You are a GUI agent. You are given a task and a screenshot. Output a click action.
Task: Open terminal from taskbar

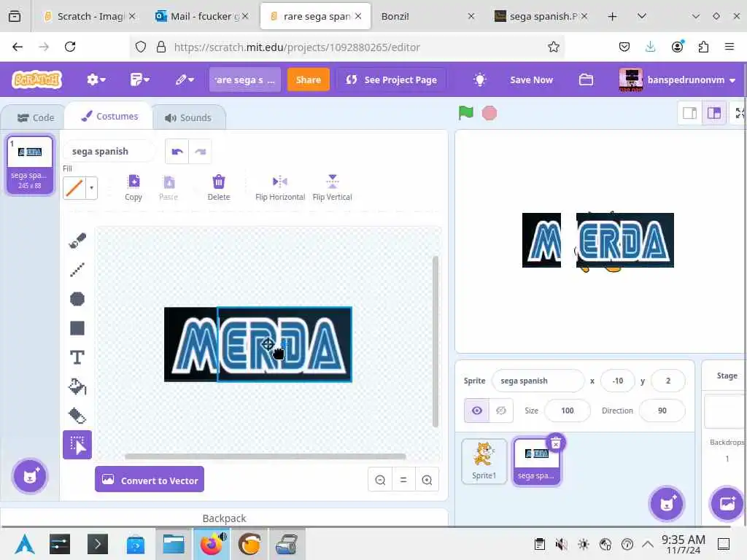click(98, 544)
